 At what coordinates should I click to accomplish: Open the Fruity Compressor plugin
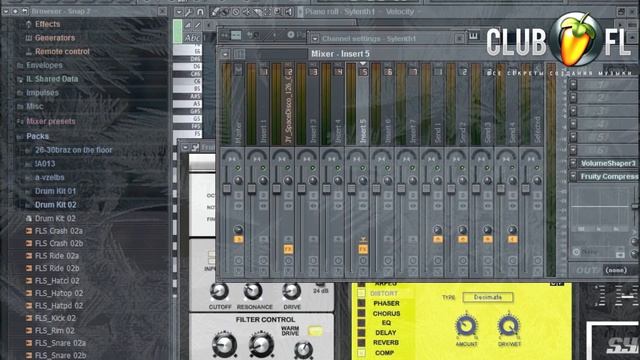click(609, 176)
